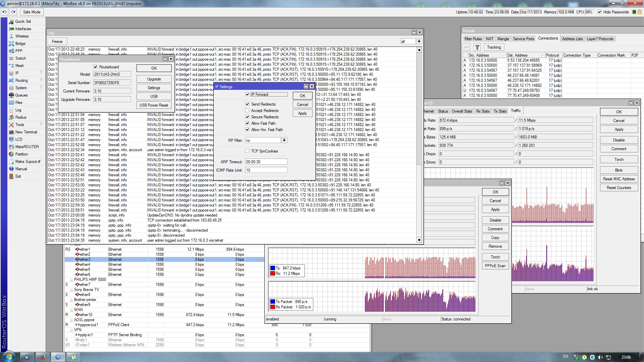This screenshot has height=362, width=644.
Task: Open the RP Filter dropdown
Action: tap(284, 140)
